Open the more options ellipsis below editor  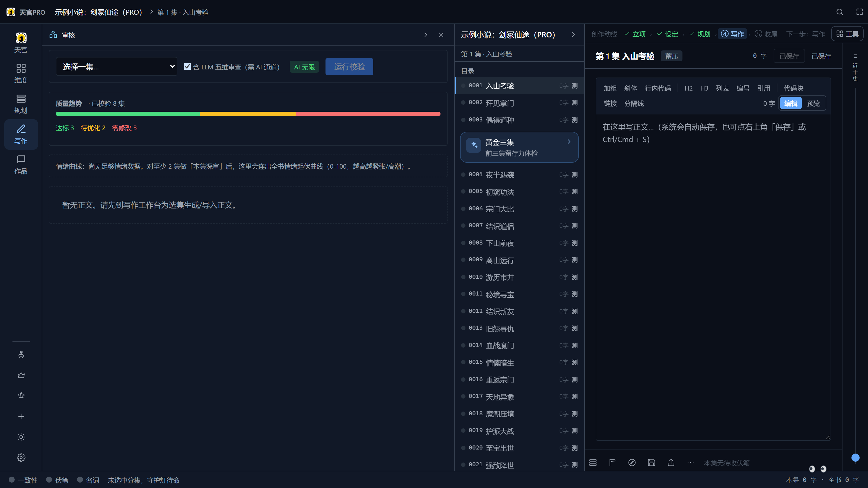pos(690,463)
